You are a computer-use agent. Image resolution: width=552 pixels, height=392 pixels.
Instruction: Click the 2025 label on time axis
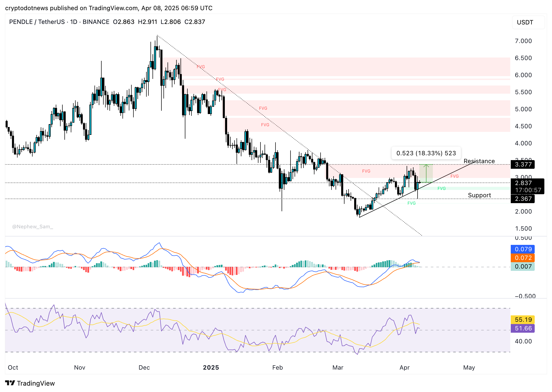pos(211,368)
